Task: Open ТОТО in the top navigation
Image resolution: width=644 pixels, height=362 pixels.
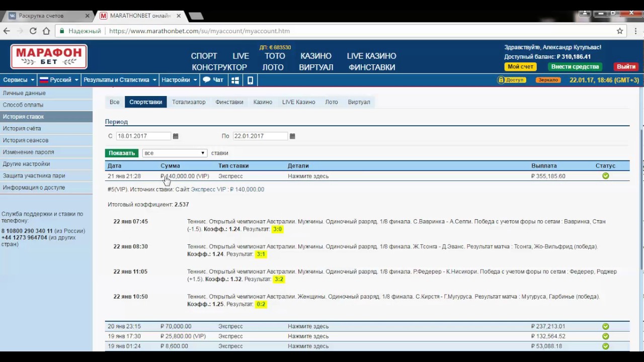Action: (x=275, y=56)
